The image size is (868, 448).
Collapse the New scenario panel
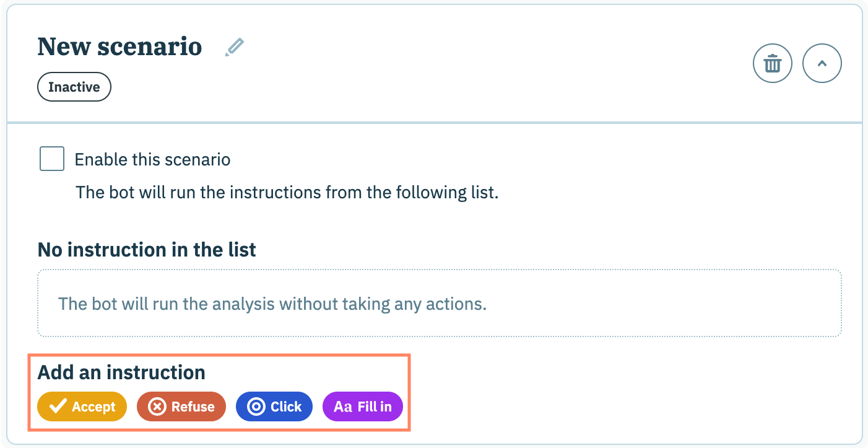[822, 63]
